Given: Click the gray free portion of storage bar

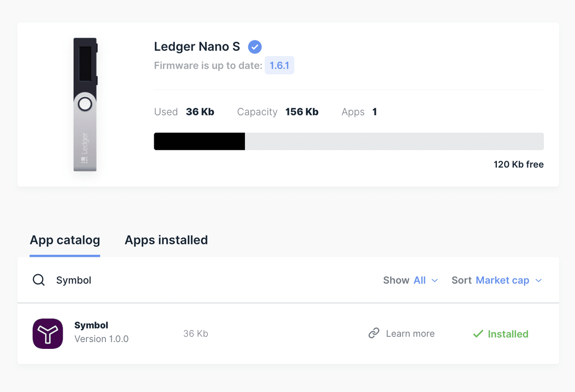Looking at the screenshot, I should [x=394, y=141].
